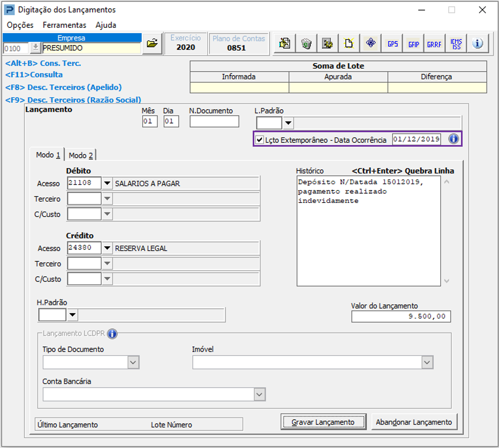Open Débito Terceiro dropdown arrow
499x448 pixels.
click(x=107, y=199)
